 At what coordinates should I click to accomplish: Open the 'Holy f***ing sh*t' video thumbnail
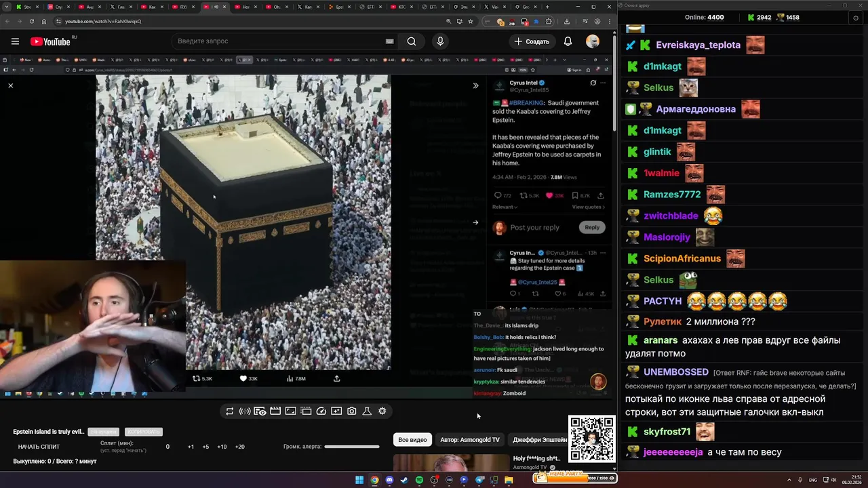[x=451, y=462]
